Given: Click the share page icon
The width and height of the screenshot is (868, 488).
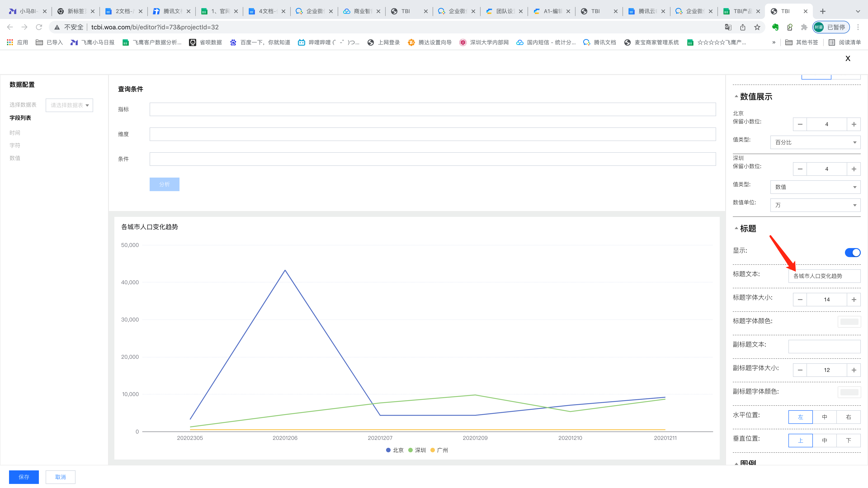Looking at the screenshot, I should [x=743, y=27].
